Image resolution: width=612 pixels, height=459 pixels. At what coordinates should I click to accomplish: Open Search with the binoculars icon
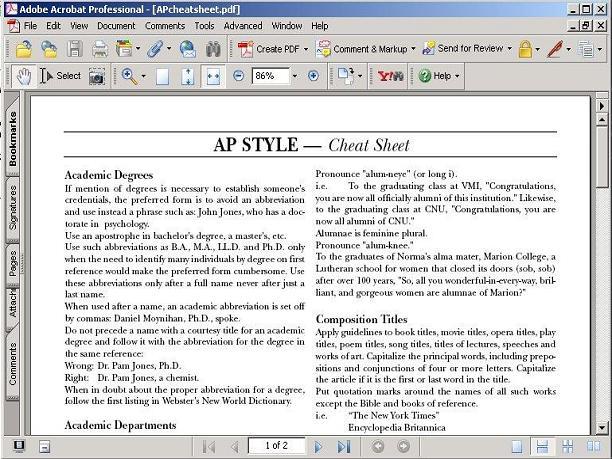pos(213,50)
